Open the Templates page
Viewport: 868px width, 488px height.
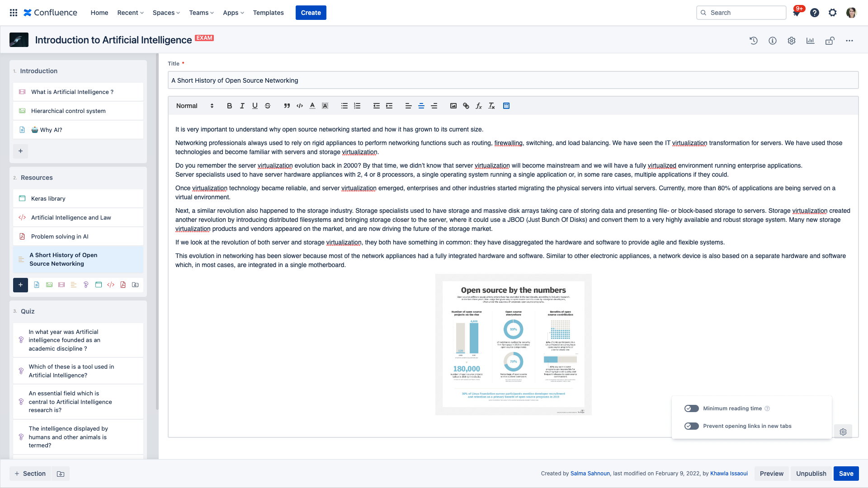tap(268, 13)
